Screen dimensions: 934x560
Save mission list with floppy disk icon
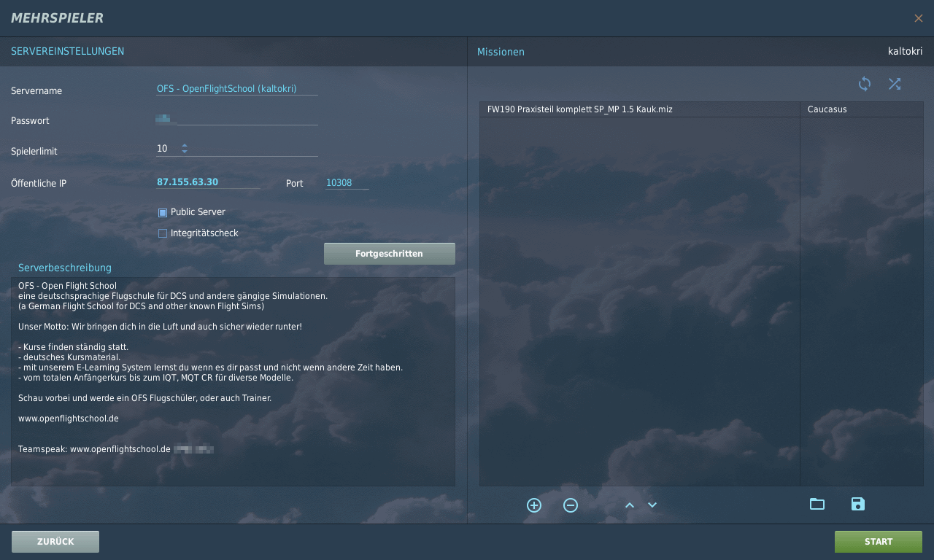click(858, 505)
